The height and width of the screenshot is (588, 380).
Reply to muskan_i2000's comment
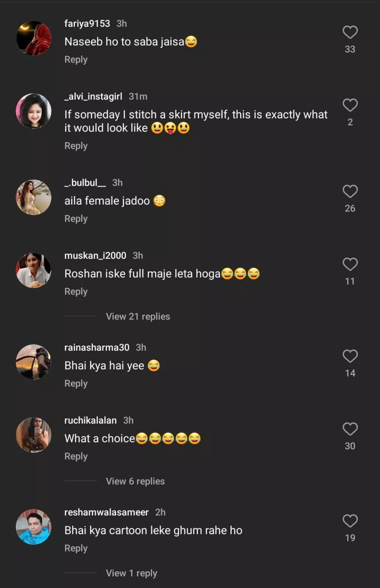click(76, 292)
